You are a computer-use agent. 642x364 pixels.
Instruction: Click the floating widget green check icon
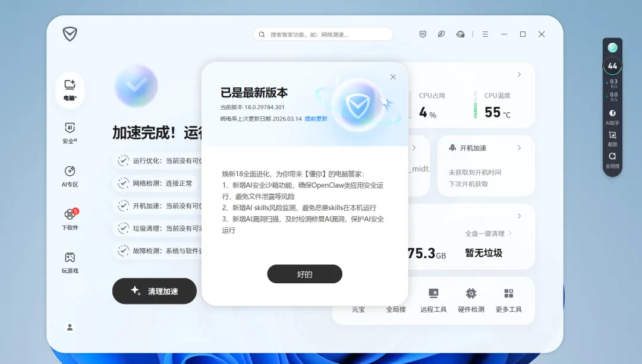point(612,48)
